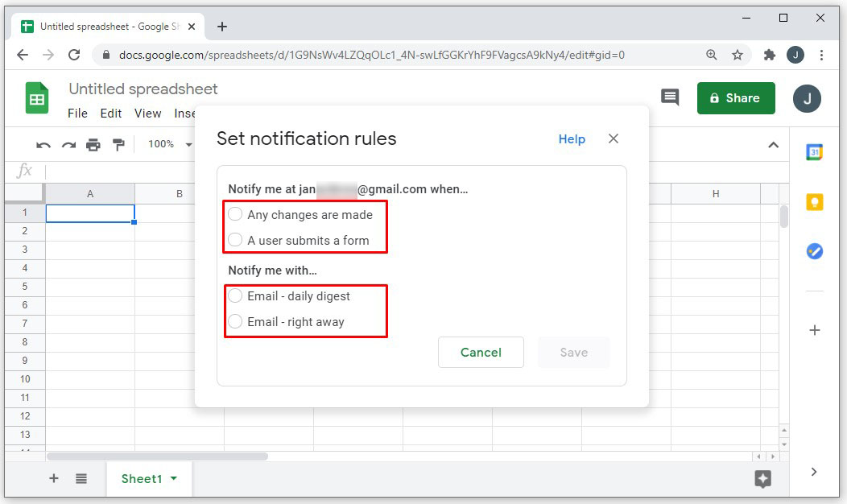Click the Help link in dialog
Screen dimensions: 847x504
tap(572, 139)
